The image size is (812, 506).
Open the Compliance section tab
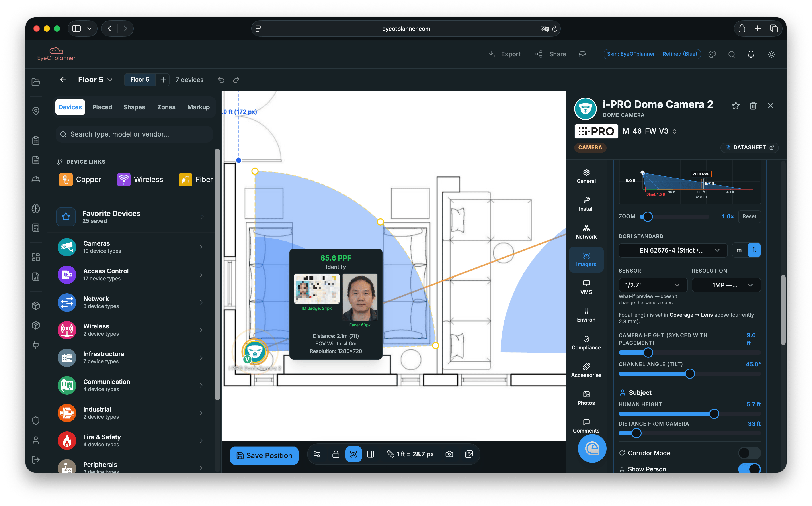(x=586, y=343)
